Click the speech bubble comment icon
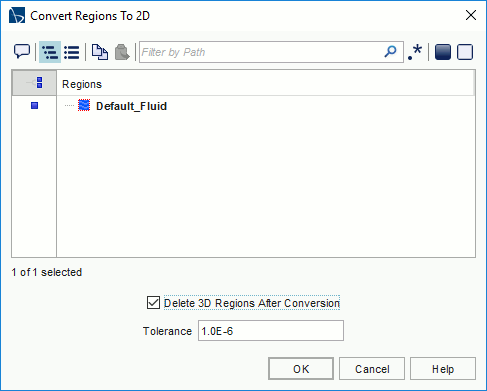This screenshot has width=487, height=391. tap(22, 52)
